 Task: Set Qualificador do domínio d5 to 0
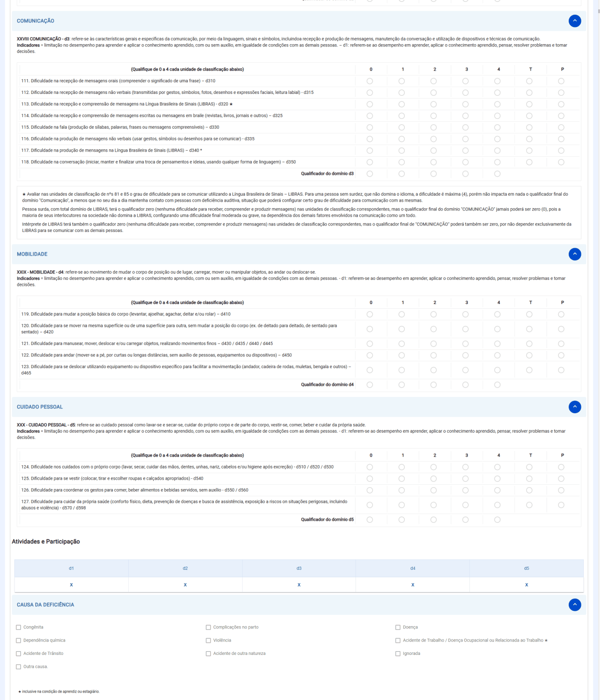370,520
